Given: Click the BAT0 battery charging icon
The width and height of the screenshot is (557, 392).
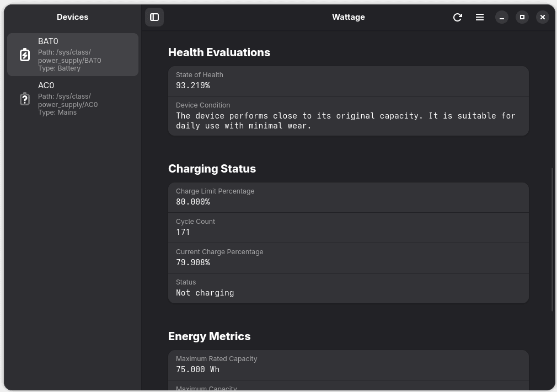Looking at the screenshot, I should point(25,55).
